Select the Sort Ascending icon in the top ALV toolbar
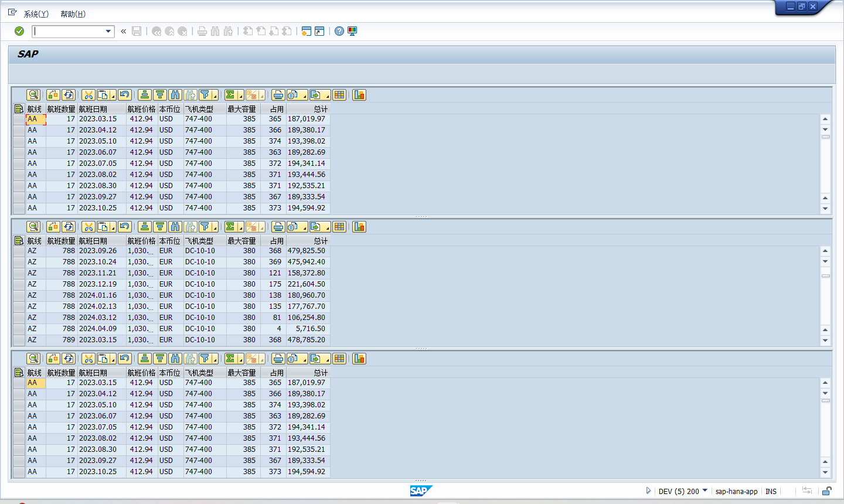Viewport: 844px width, 504px height. pyautogui.click(x=145, y=94)
